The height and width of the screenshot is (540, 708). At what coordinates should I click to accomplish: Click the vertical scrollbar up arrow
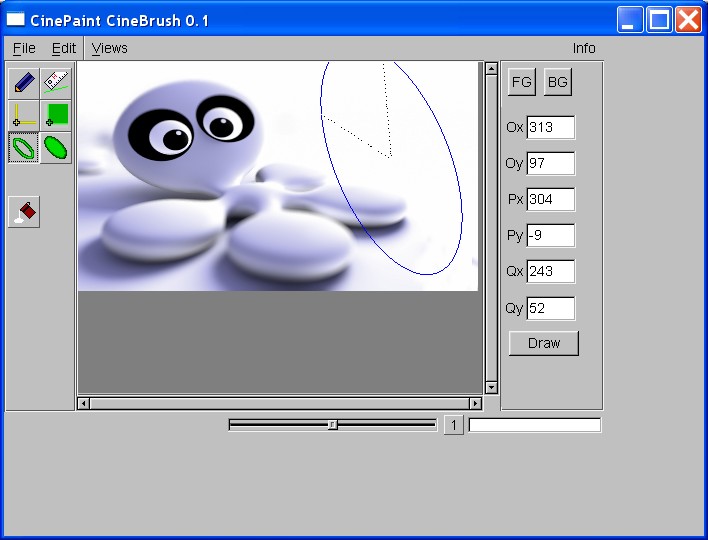pos(491,69)
